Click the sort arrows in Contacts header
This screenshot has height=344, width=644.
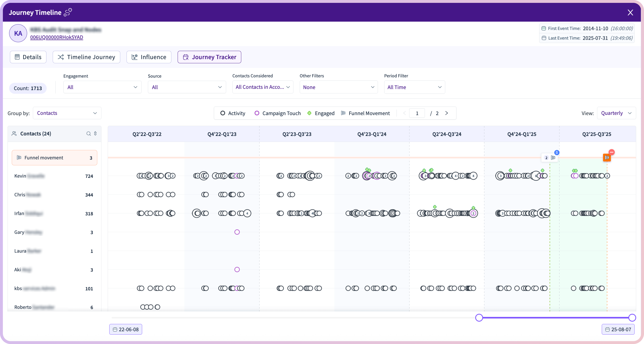[95, 134]
